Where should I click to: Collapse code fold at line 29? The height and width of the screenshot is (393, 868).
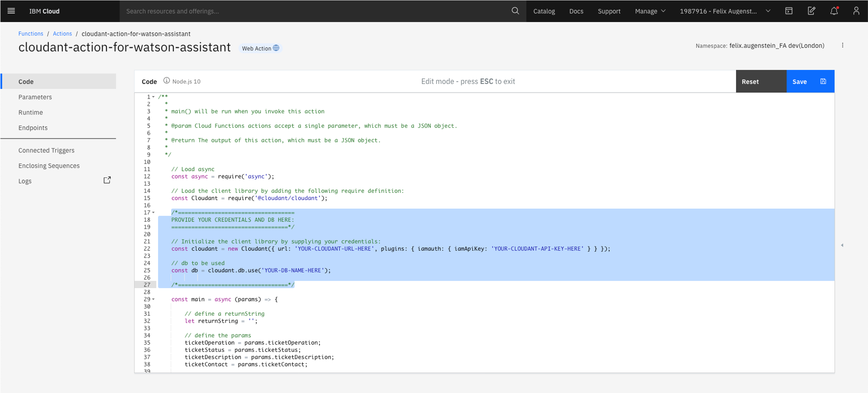pyautogui.click(x=153, y=300)
